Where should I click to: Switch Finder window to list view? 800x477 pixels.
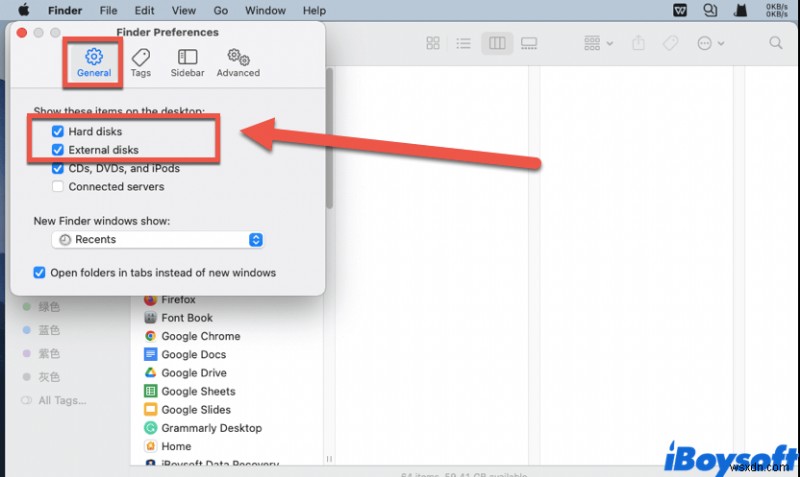click(463, 43)
